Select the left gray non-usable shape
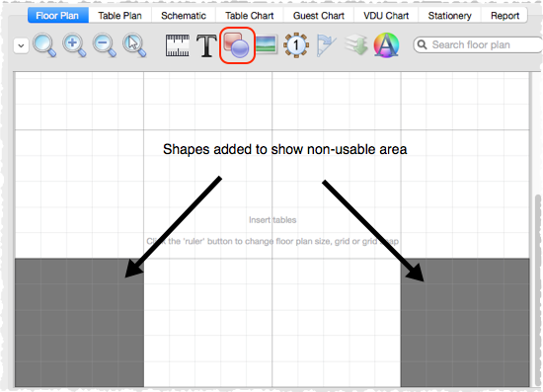Viewport: 543px width, 392px height. (x=79, y=323)
